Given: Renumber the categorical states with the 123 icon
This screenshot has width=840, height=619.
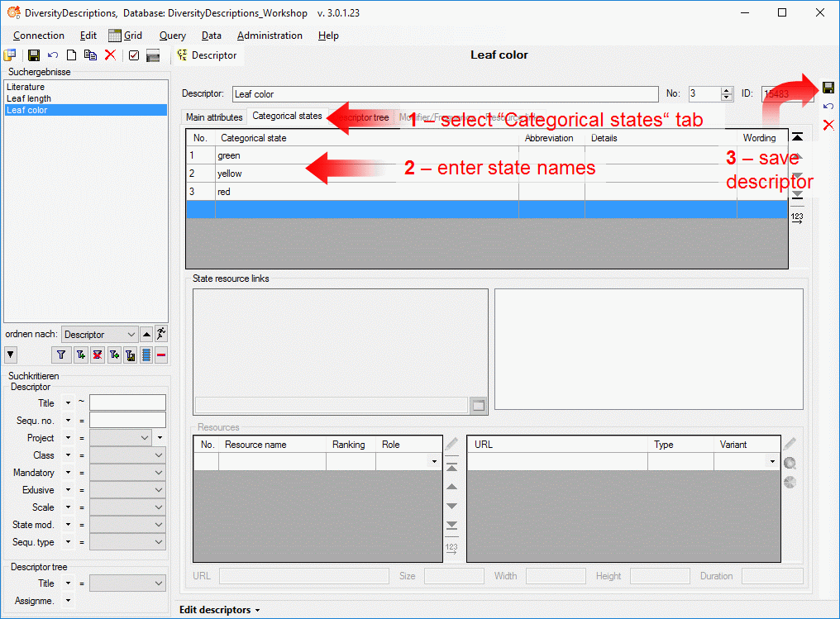Looking at the screenshot, I should pos(797,217).
